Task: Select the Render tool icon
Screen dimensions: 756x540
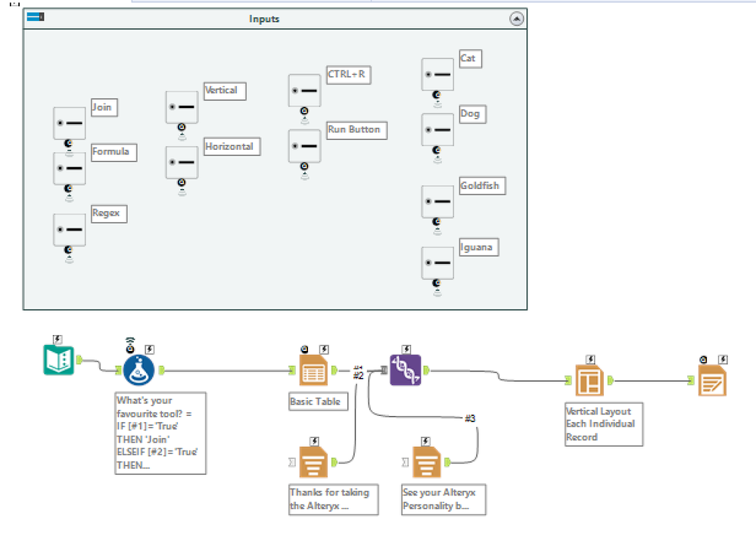Action: pos(712,380)
